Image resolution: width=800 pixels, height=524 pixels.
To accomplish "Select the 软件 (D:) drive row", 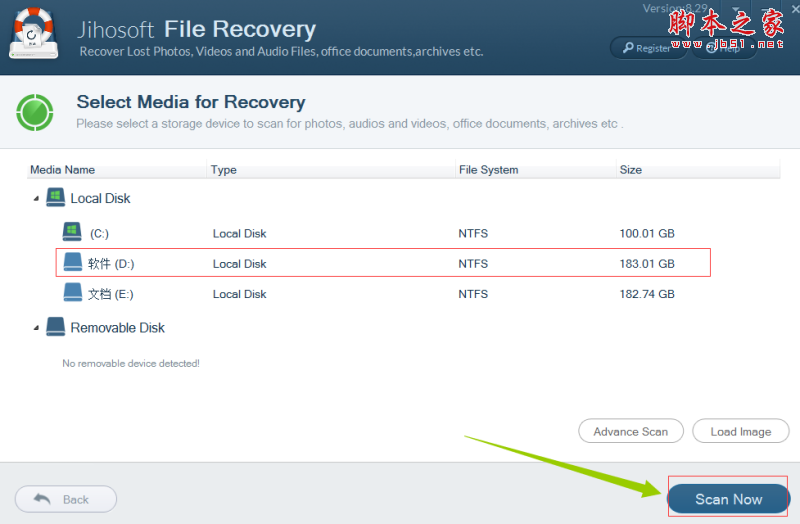I will point(383,263).
